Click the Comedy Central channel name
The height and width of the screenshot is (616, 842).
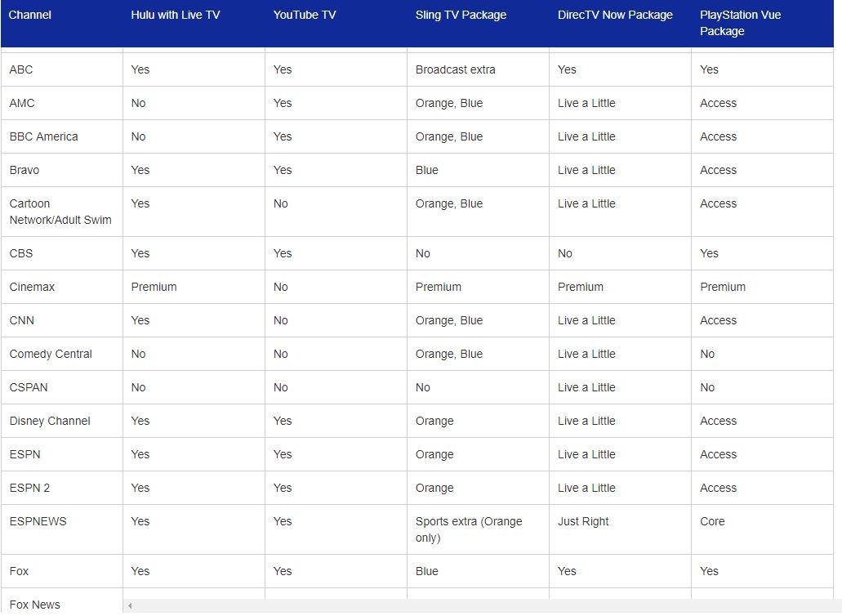coord(51,354)
